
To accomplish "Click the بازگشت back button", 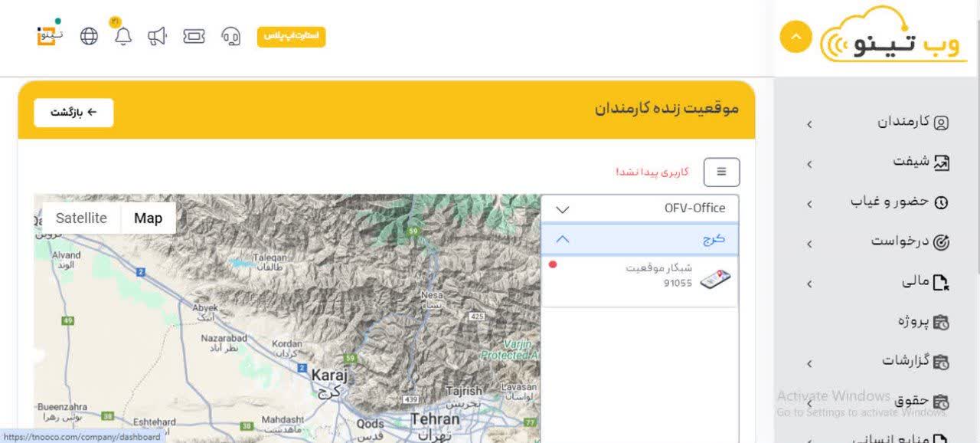I will point(73,113).
